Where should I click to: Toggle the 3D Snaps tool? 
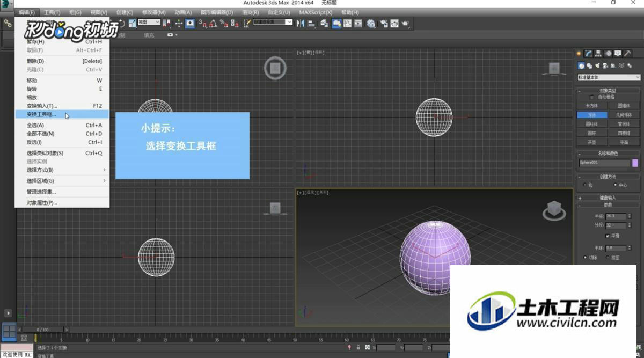203,23
